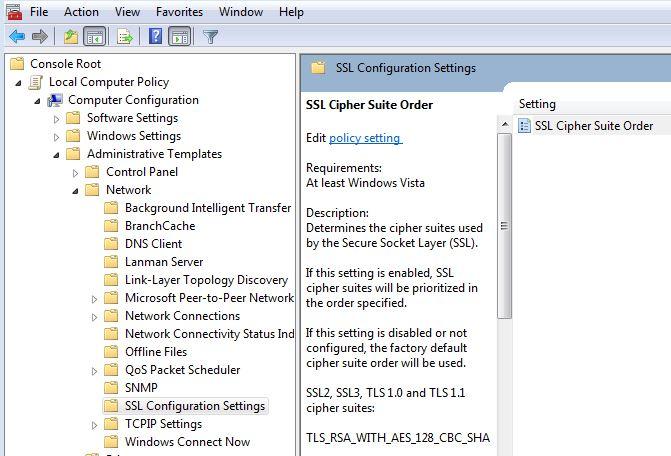671x456 pixels.
Task: Click the Up one level folder icon
Action: click(x=71, y=37)
